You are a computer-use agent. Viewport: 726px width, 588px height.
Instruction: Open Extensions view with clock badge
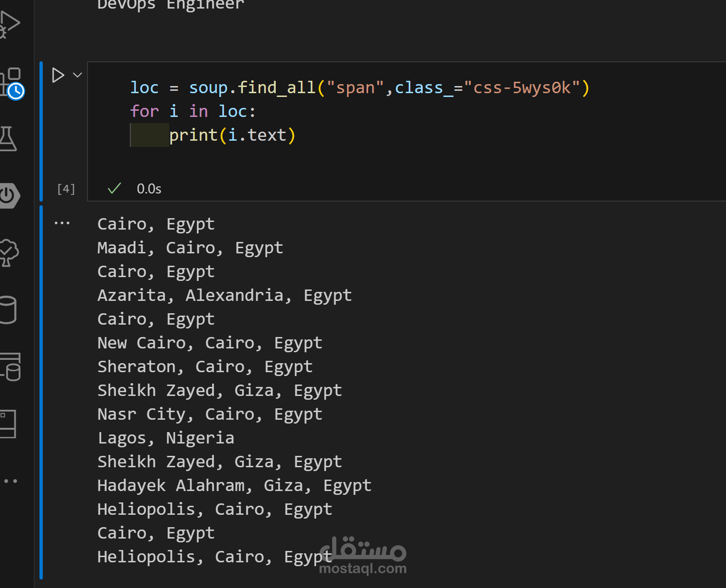coord(10,83)
